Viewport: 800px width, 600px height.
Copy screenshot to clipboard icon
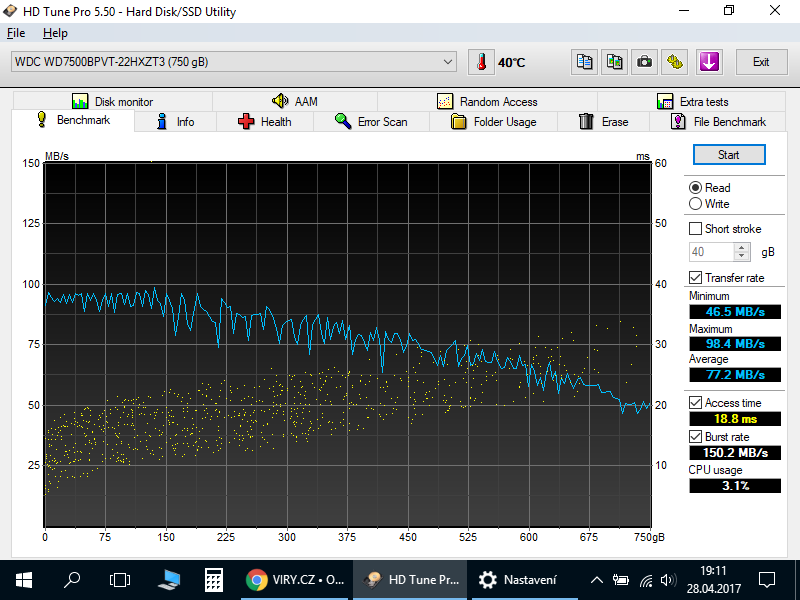(x=614, y=62)
